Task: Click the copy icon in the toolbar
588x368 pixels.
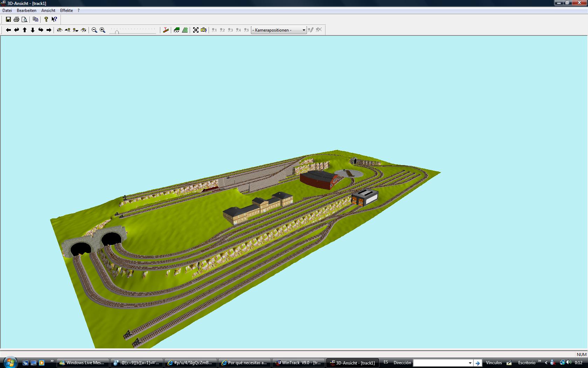Action: (x=35, y=20)
